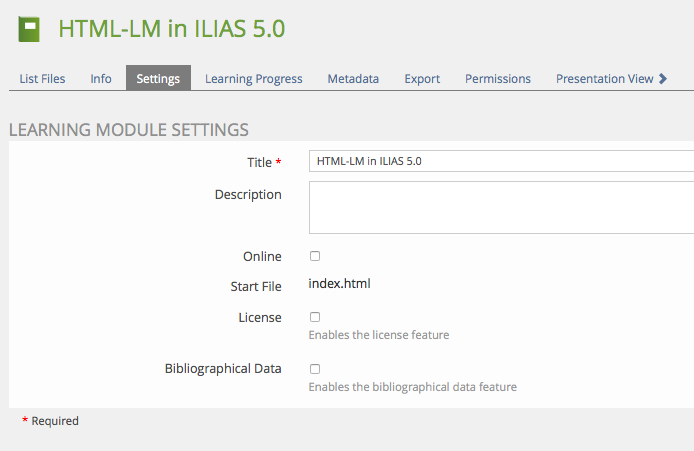Click the green HTML learning module icon
This screenshot has height=451, width=694.
(30, 29)
